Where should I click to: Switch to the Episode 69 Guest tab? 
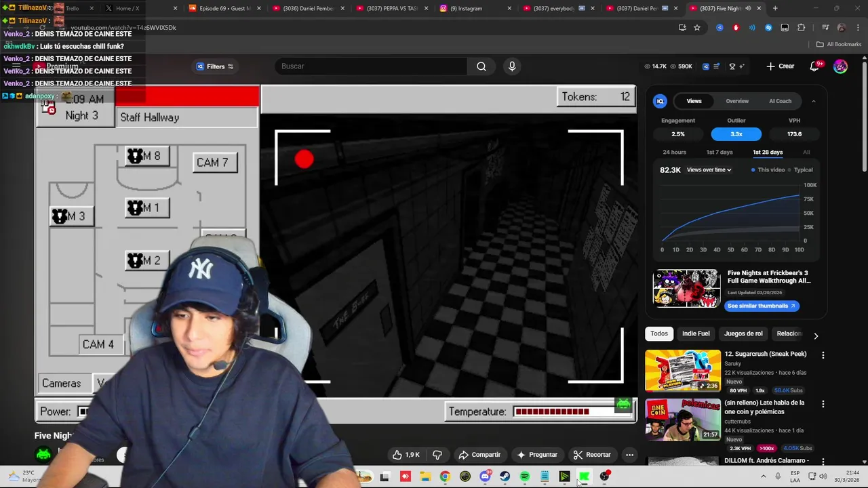pyautogui.click(x=224, y=8)
